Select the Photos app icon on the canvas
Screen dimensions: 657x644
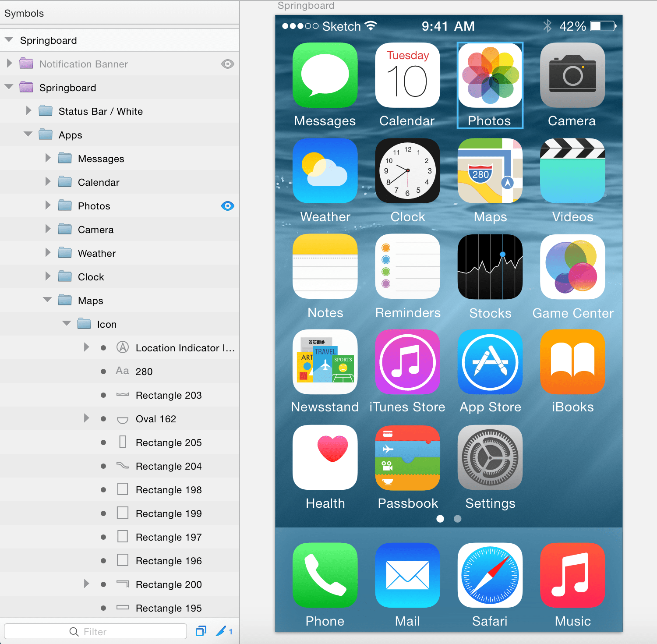click(490, 75)
